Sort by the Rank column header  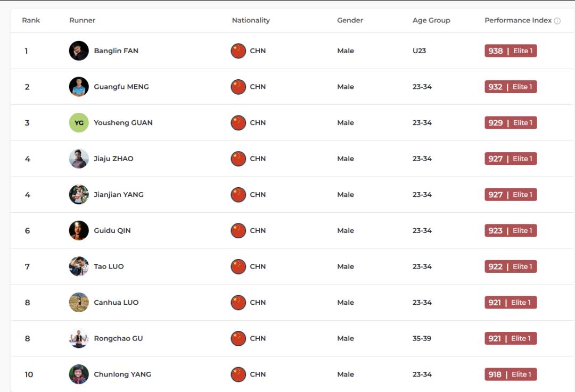(x=31, y=20)
